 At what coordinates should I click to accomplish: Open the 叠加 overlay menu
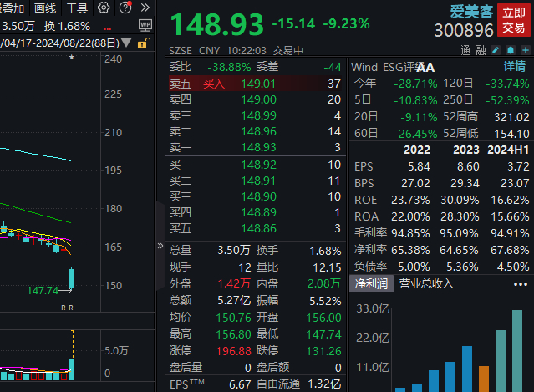point(13,8)
